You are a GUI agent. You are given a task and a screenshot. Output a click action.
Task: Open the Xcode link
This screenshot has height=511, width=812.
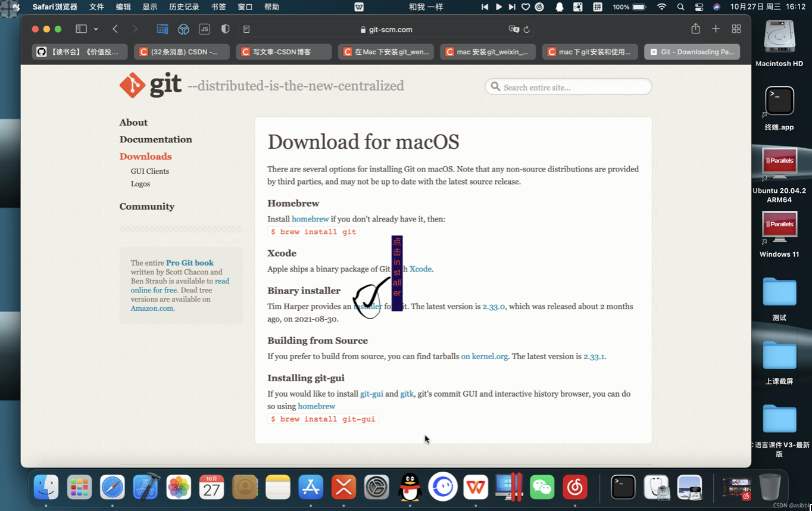click(420, 269)
